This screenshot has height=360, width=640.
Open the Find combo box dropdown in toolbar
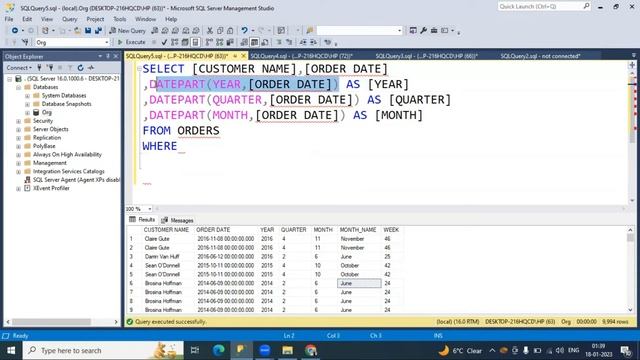tap(399, 31)
